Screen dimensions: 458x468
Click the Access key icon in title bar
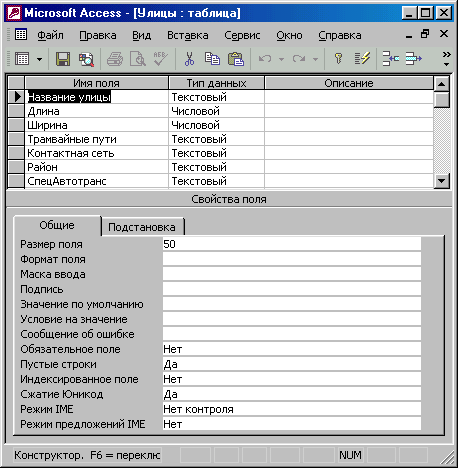pyautogui.click(x=14, y=13)
